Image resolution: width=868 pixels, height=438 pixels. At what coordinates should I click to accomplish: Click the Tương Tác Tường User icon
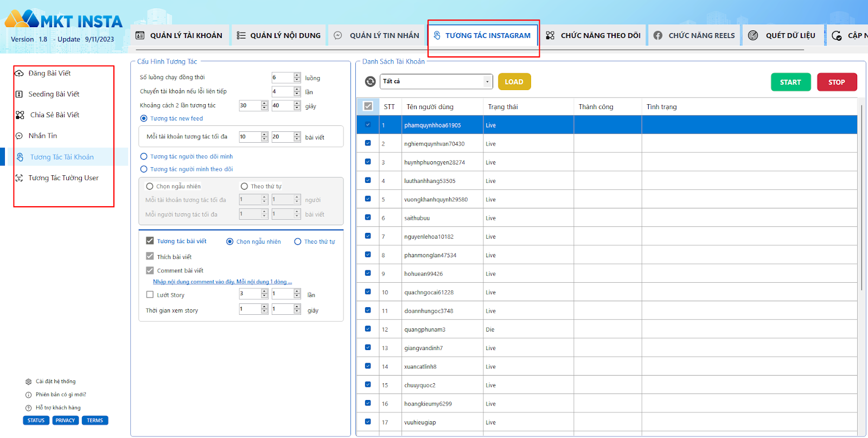19,178
